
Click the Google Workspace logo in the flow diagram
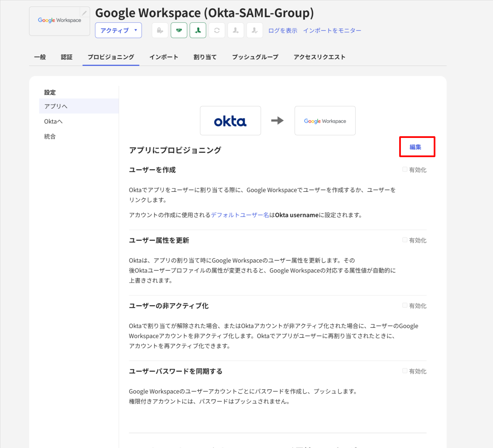(325, 121)
